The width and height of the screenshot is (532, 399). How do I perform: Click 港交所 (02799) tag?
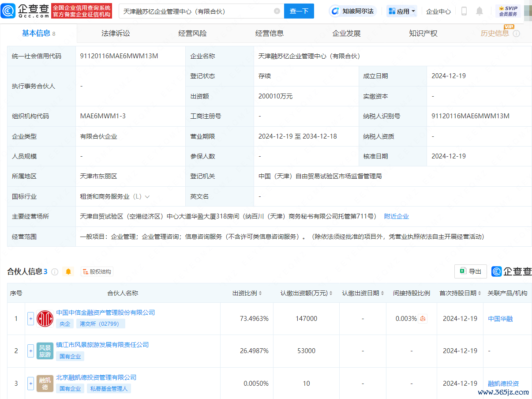pyautogui.click(x=101, y=324)
